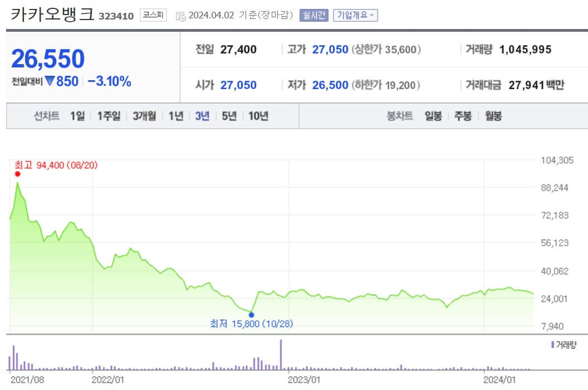Select the 1년 one-year chart period
Viewport: 588px width, 390px height.
176,116
